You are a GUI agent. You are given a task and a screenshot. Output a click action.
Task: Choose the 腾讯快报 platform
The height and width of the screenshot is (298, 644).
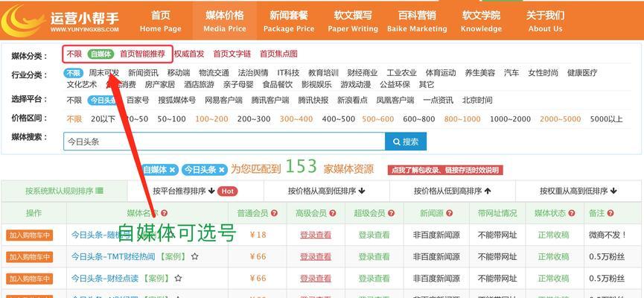pos(313,101)
